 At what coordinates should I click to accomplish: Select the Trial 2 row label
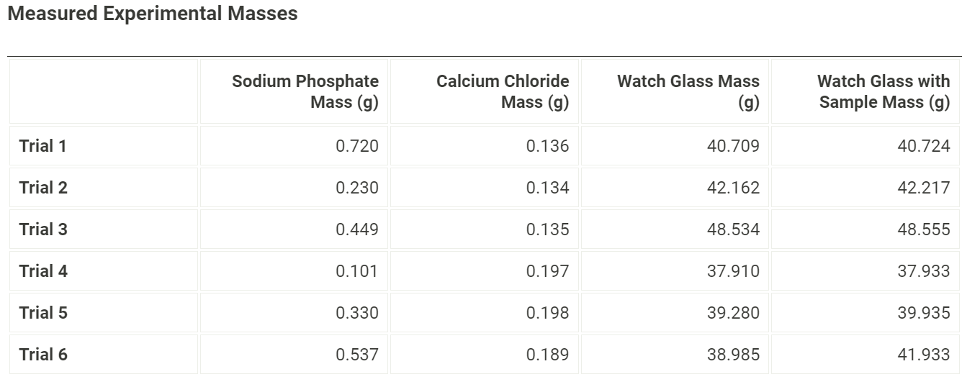point(43,188)
